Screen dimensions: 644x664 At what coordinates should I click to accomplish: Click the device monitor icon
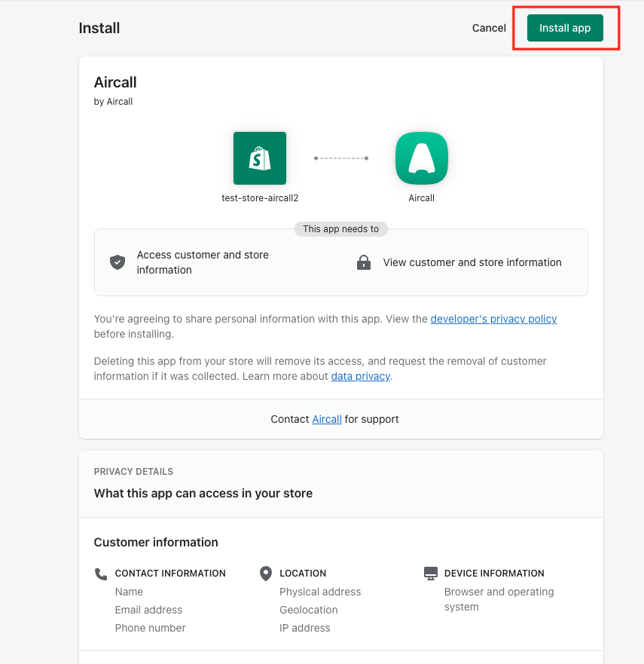[x=430, y=574]
